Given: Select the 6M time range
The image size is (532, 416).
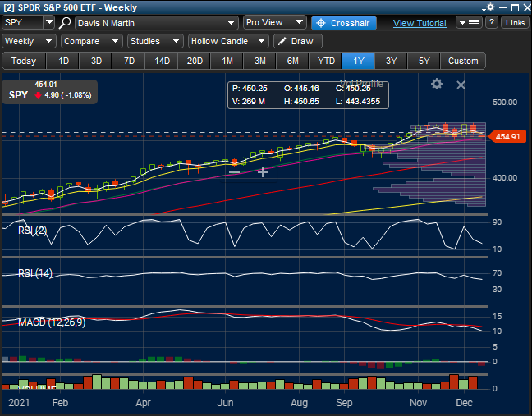Looking at the screenshot, I should [x=293, y=61].
